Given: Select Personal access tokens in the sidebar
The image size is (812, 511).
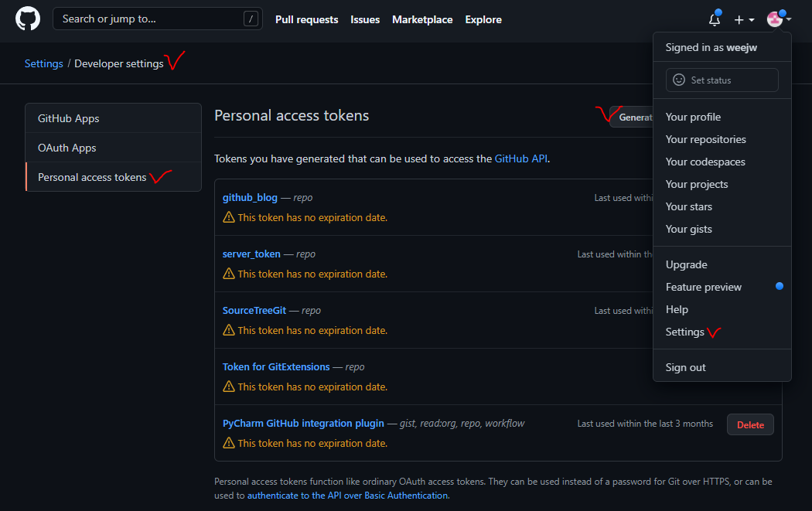Looking at the screenshot, I should [114, 177].
